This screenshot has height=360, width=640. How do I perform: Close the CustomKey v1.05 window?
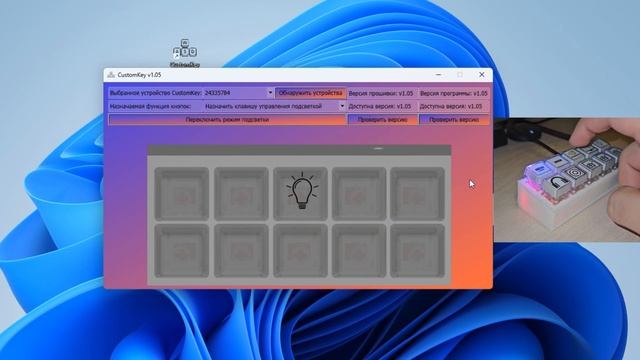click(482, 75)
